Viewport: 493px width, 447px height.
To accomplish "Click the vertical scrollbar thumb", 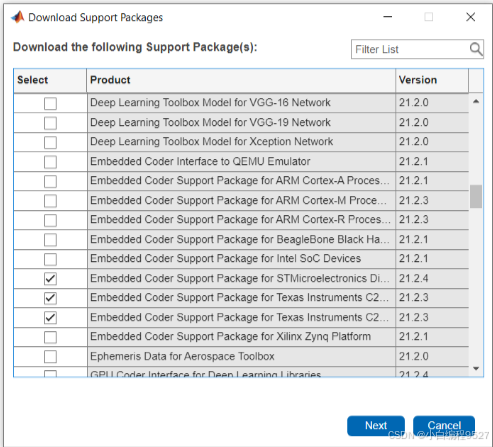I will (x=476, y=196).
